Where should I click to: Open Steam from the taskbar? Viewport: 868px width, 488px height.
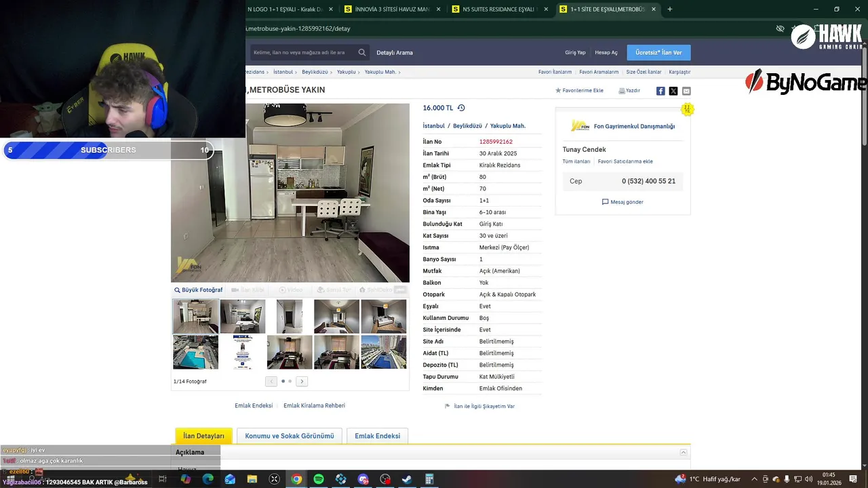point(407,479)
